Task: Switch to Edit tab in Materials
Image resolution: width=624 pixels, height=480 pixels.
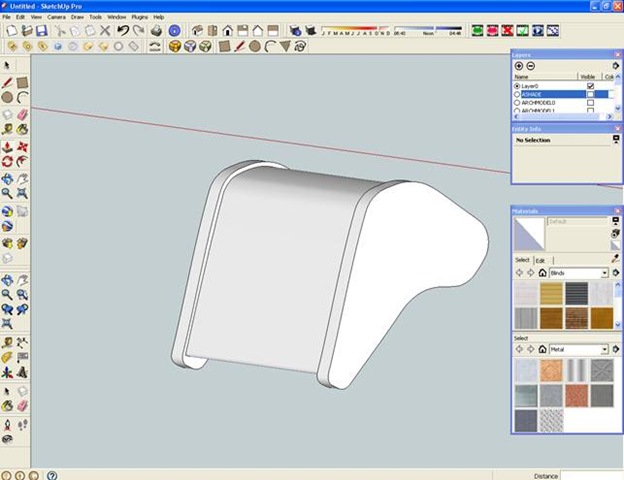Action: 541,260
